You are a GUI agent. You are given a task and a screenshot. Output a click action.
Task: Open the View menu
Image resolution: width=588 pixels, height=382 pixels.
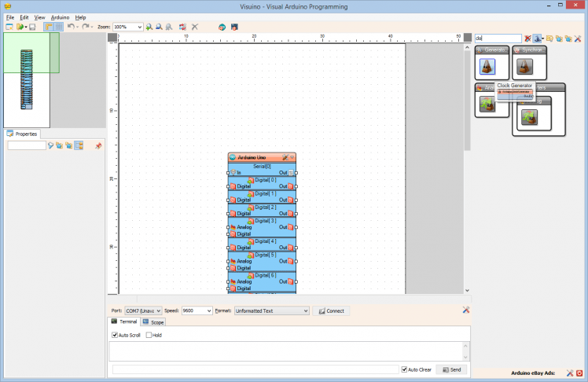40,17
